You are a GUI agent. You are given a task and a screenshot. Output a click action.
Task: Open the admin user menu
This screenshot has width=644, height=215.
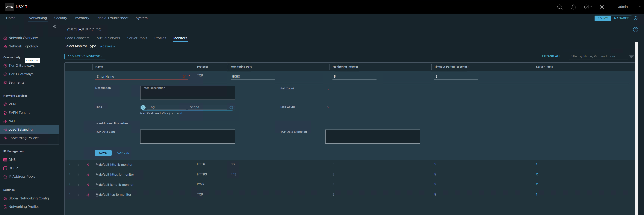pyautogui.click(x=629, y=7)
